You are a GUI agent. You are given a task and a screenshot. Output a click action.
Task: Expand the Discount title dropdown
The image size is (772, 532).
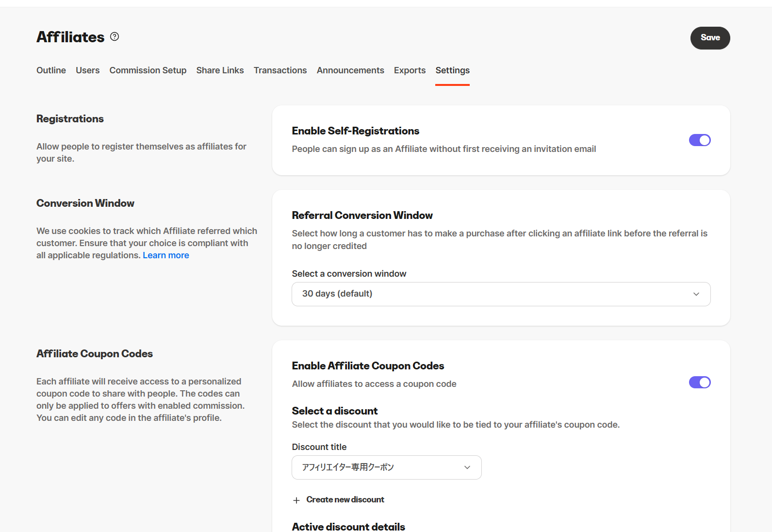point(386,467)
